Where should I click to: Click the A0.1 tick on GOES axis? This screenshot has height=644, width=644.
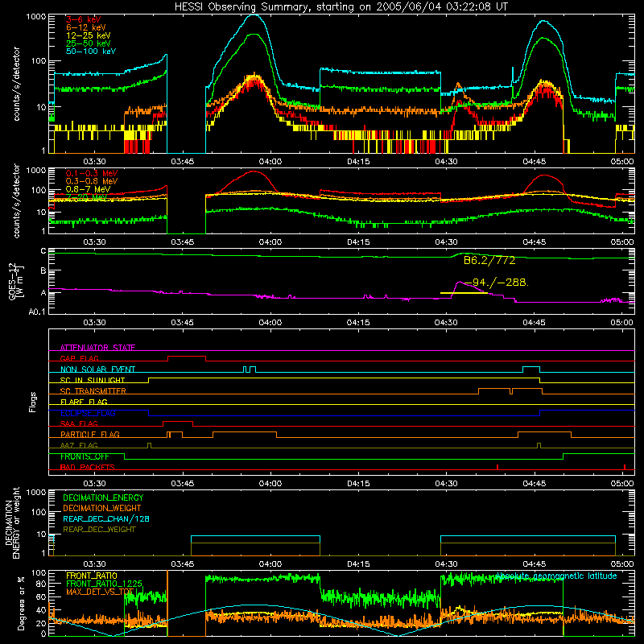(37, 312)
